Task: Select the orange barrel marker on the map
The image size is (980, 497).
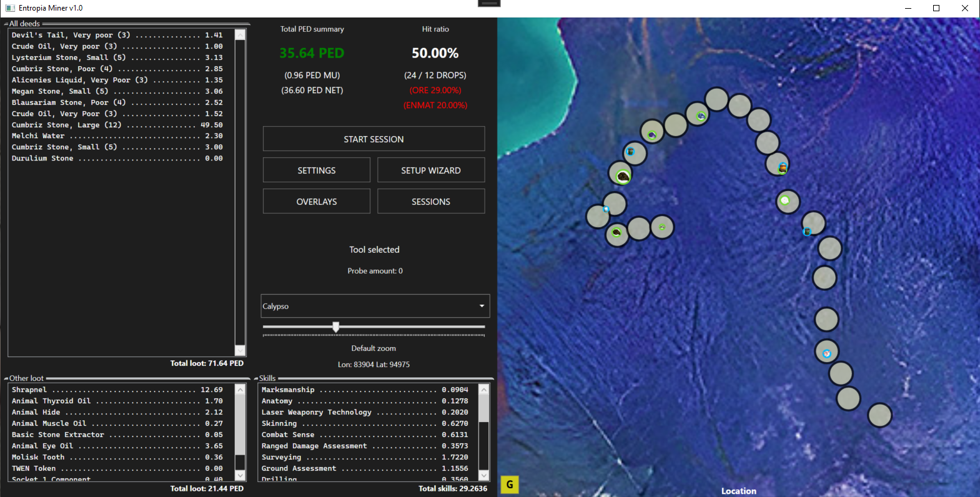Action: click(782, 167)
